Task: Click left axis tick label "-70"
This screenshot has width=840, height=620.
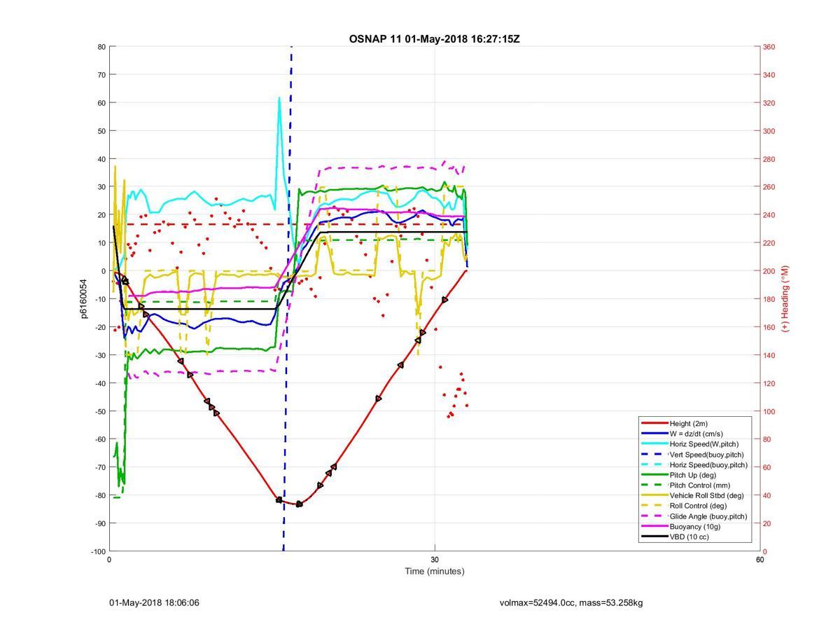Action: point(100,467)
